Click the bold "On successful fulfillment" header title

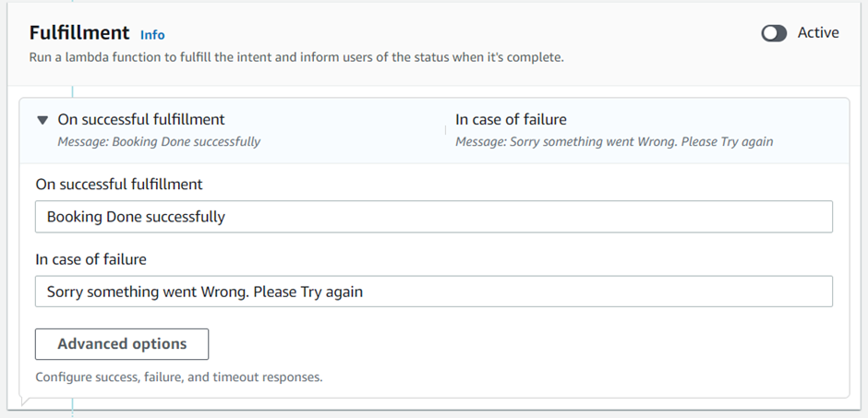pyautogui.click(x=141, y=119)
